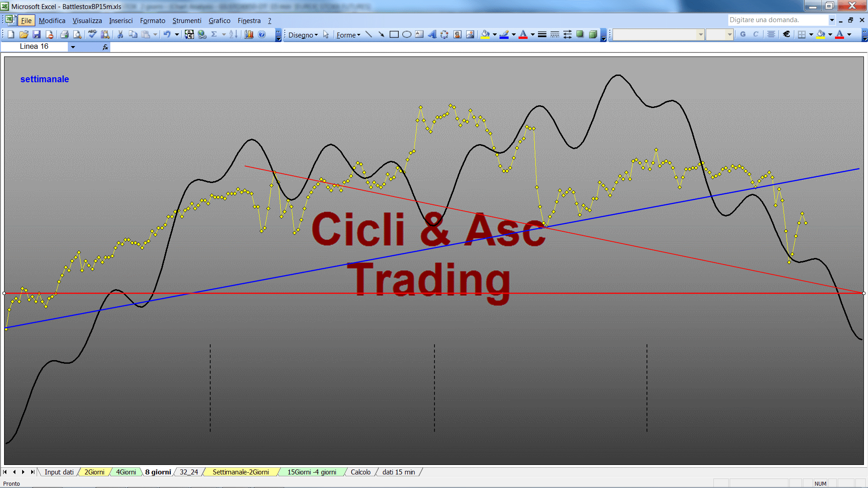Insert WordArt from the drawing toolbar

pyautogui.click(x=432, y=34)
